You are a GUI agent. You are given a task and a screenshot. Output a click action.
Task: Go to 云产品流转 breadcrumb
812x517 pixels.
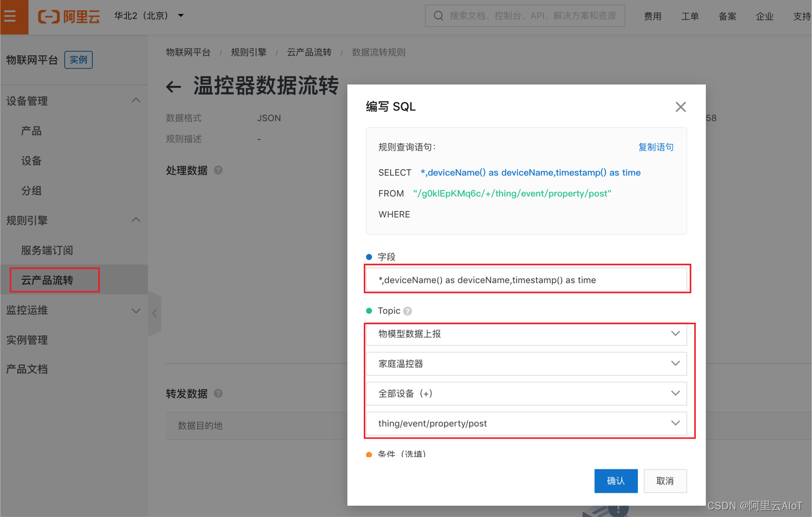[x=309, y=52]
